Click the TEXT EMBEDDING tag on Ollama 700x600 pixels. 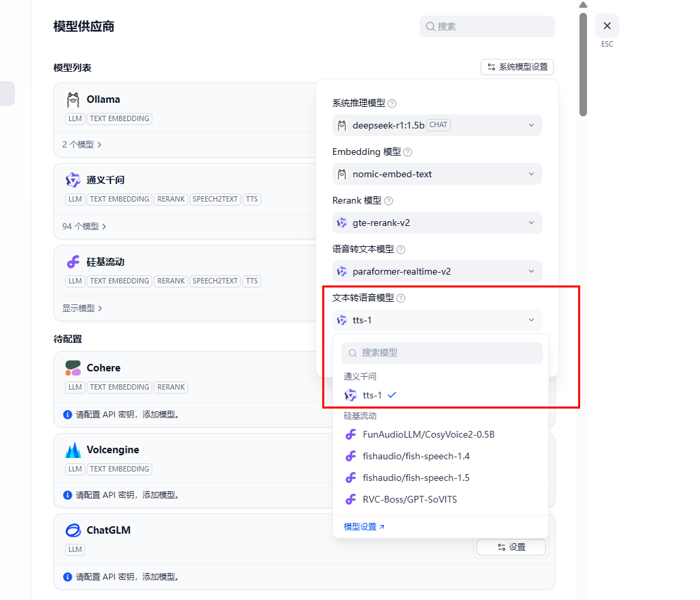pyautogui.click(x=119, y=118)
